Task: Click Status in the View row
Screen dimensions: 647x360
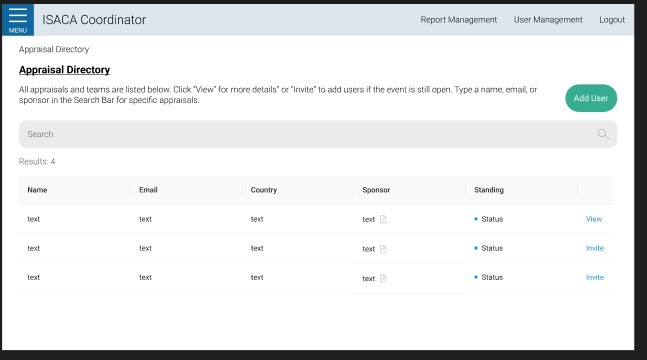Action: (x=492, y=219)
